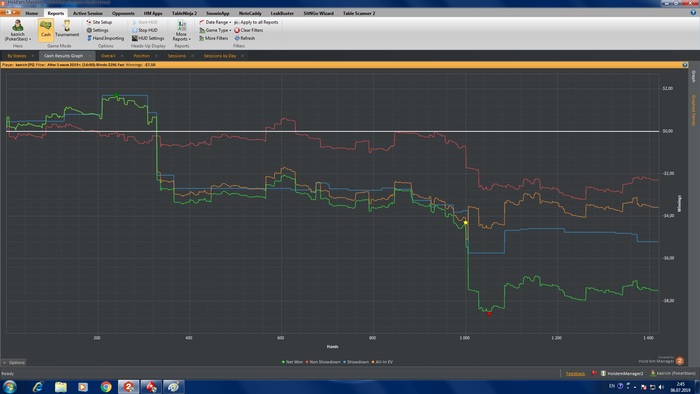Switch to Sessions by Day tab
Image resolution: width=700 pixels, height=394 pixels.
point(220,56)
